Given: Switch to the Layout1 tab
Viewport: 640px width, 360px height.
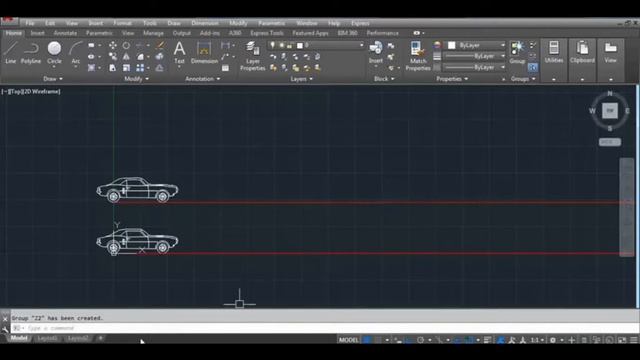Looking at the screenshot, I should (x=48, y=338).
